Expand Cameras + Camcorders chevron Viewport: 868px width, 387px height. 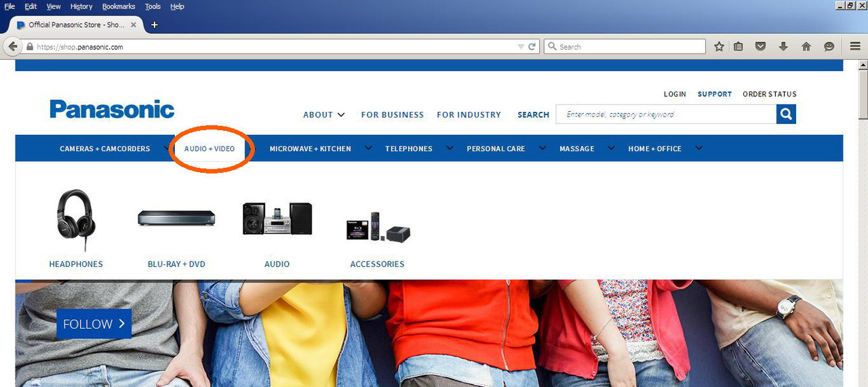[x=166, y=148]
